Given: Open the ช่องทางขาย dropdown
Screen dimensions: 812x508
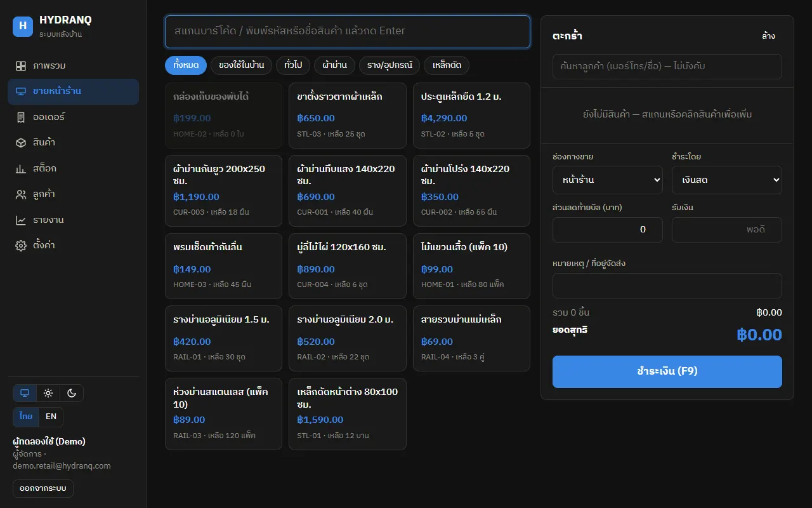Looking at the screenshot, I should 608,180.
